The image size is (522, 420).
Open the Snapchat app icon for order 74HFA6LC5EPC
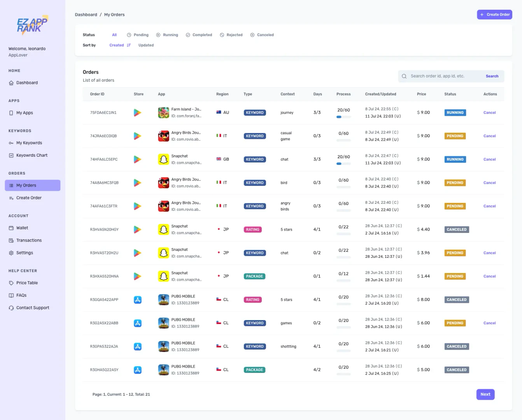click(x=163, y=159)
